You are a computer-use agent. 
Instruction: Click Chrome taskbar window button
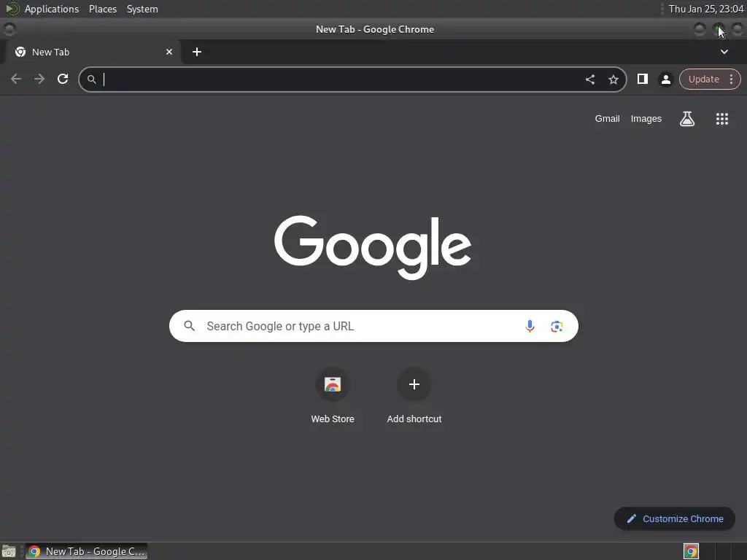click(x=86, y=551)
